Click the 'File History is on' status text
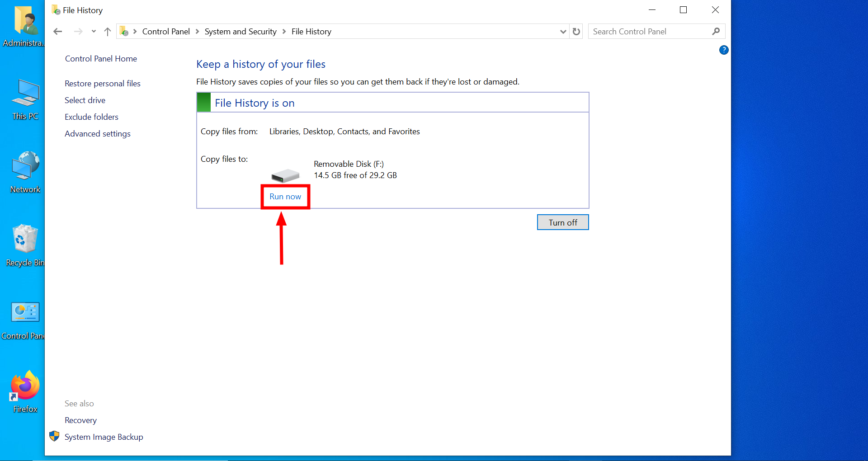The image size is (868, 461). coord(255,103)
